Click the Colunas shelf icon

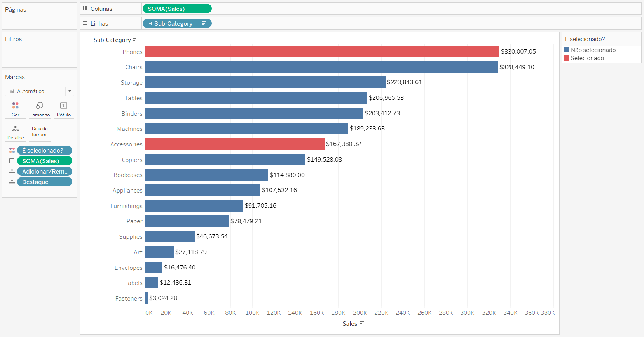pyautogui.click(x=85, y=8)
